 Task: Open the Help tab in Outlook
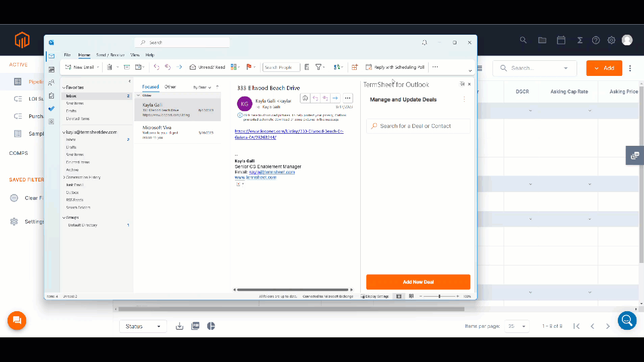[150, 55]
